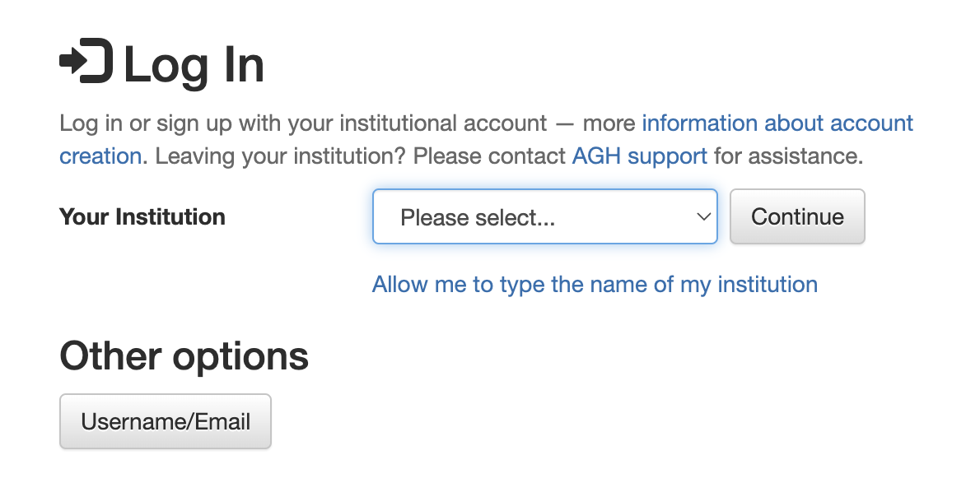Click the 'Other options' heading
Screen dimensions: 980x497
coord(184,356)
